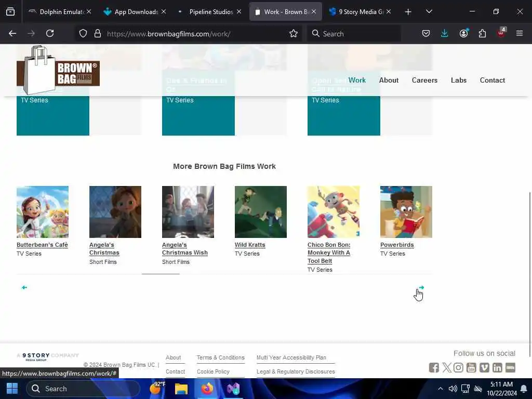Switch to the 9 Story Media Group tab
532x399 pixels.
[360, 12]
